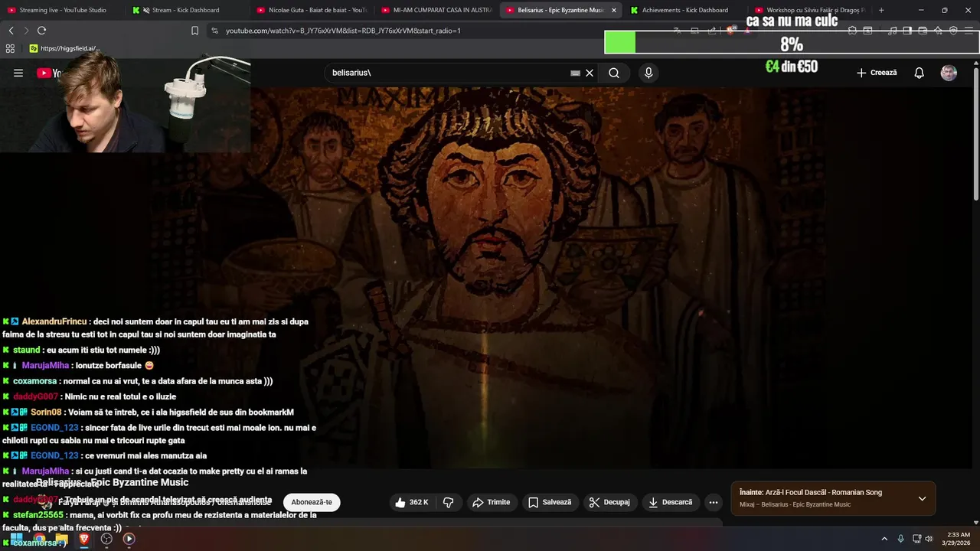Go forward in browser history

point(26,31)
